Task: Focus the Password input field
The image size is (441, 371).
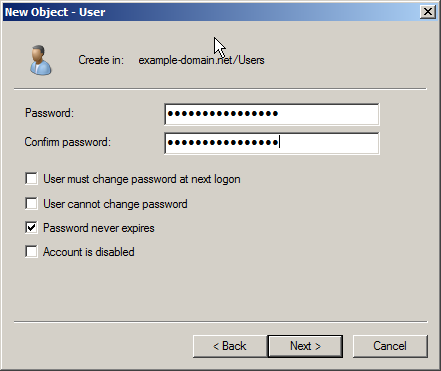Action: click(272, 114)
